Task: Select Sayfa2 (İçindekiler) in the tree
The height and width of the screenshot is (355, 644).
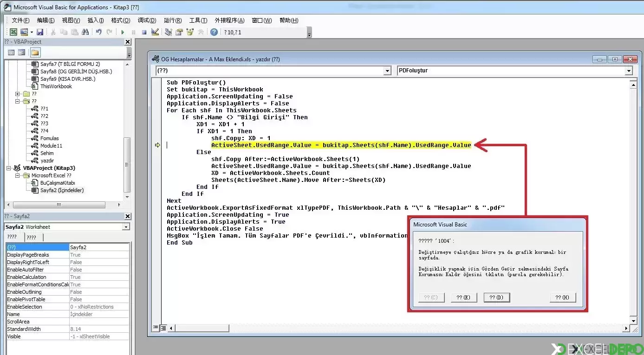Action: [x=62, y=190]
